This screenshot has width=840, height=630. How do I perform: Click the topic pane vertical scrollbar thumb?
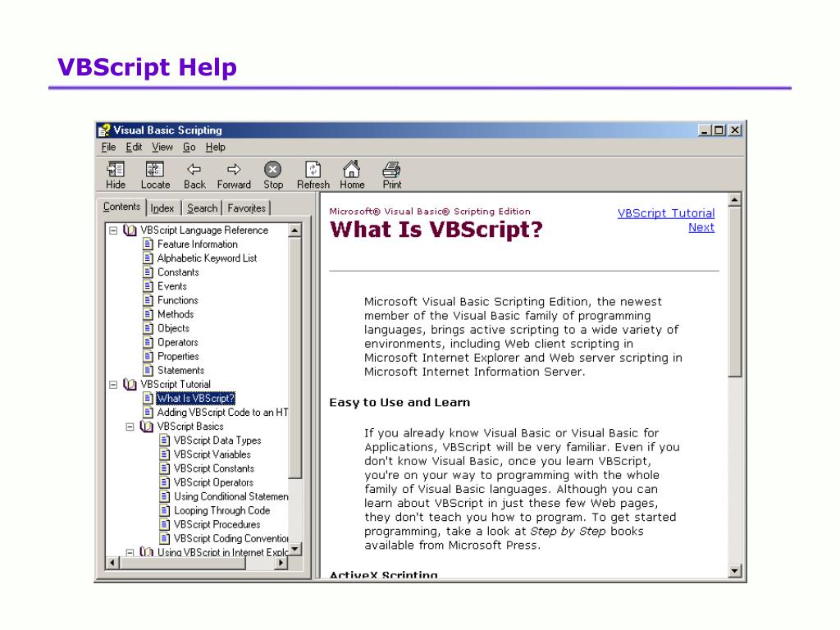coord(735,293)
